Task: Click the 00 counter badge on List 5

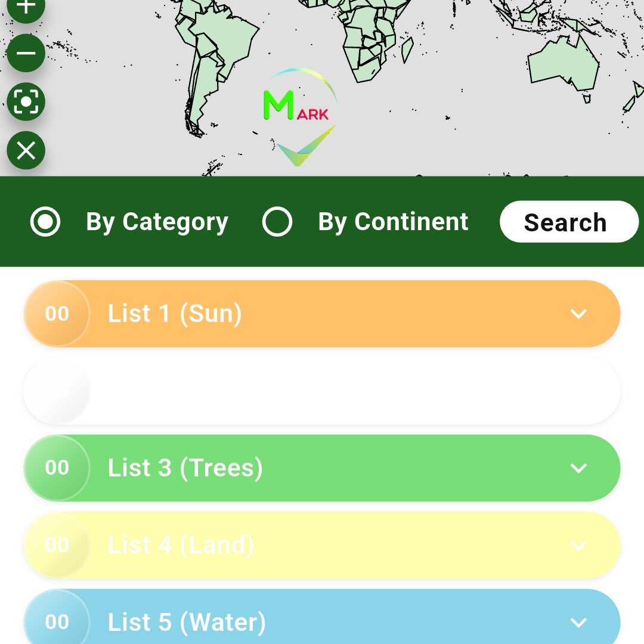Action: pos(57,622)
